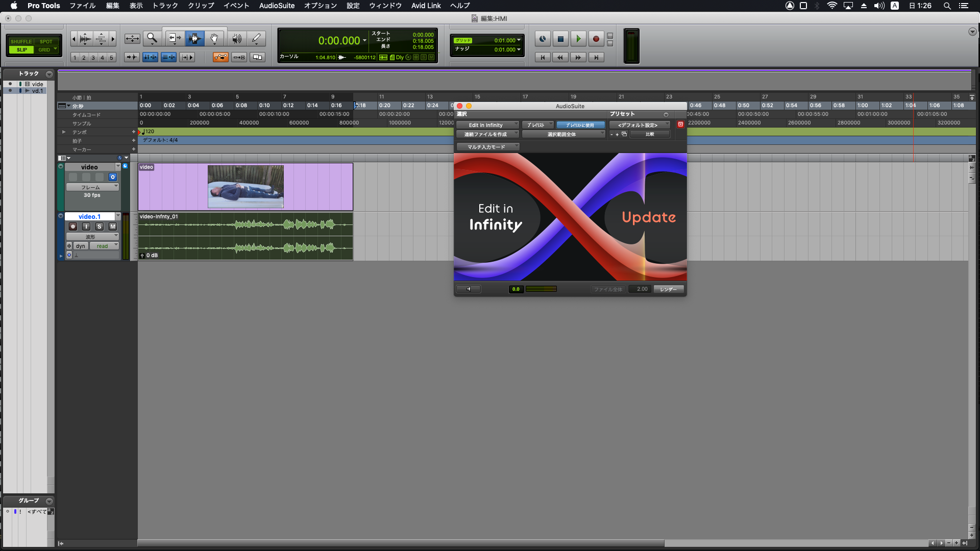Enable SHUFFLE edit mode
Screen dimensions: 980x551
[21, 41]
